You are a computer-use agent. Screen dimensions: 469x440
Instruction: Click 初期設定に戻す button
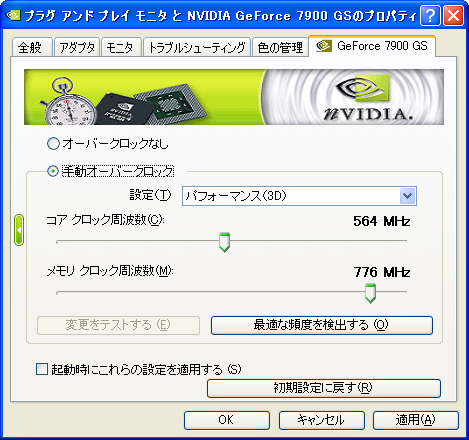(324, 388)
